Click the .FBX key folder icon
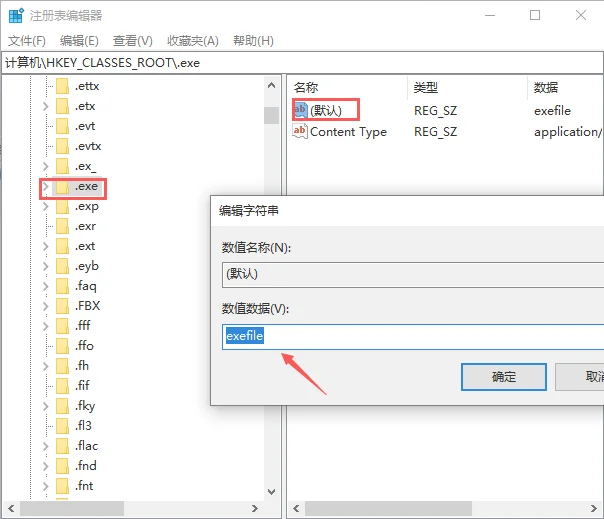 63,306
